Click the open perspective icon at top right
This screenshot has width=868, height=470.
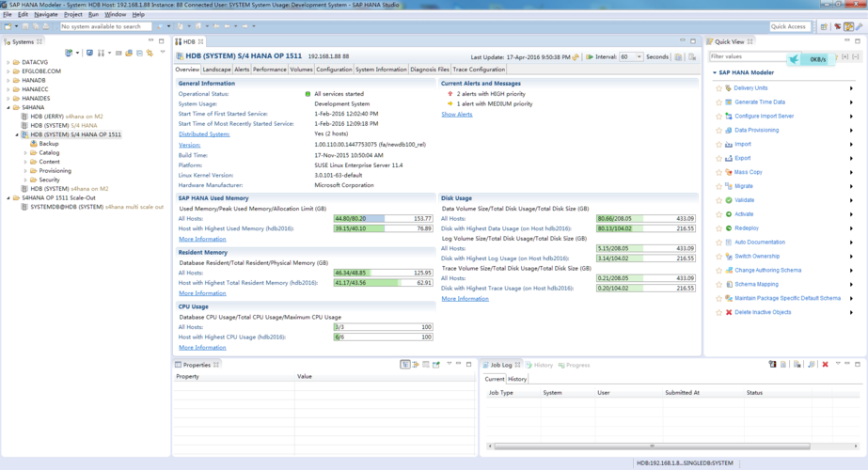click(x=824, y=26)
